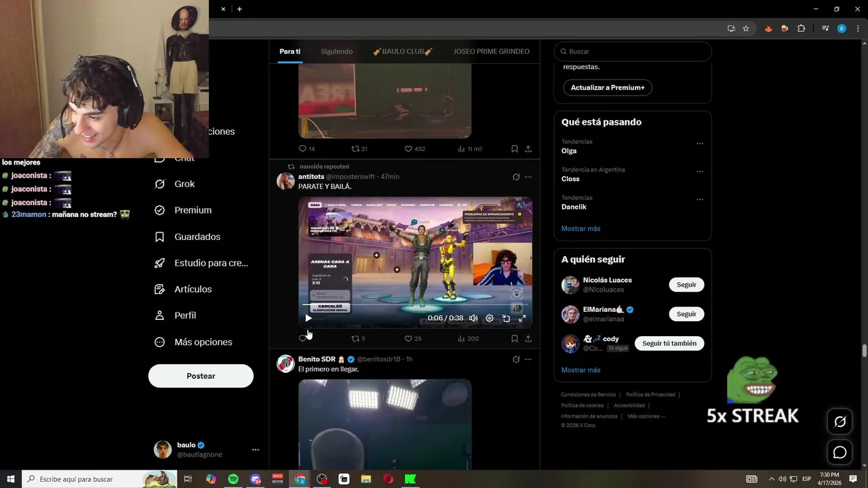Open the Benito SDR video thumbnail

tap(384, 424)
